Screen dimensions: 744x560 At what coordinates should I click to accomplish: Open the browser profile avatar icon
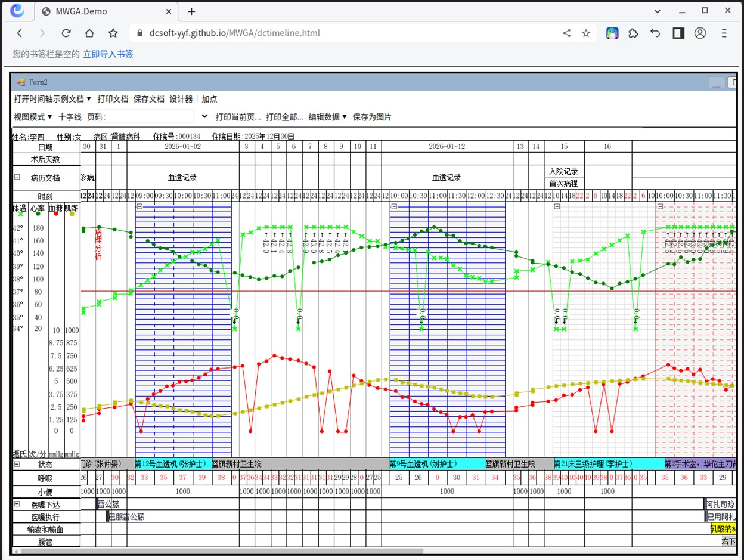(x=700, y=33)
